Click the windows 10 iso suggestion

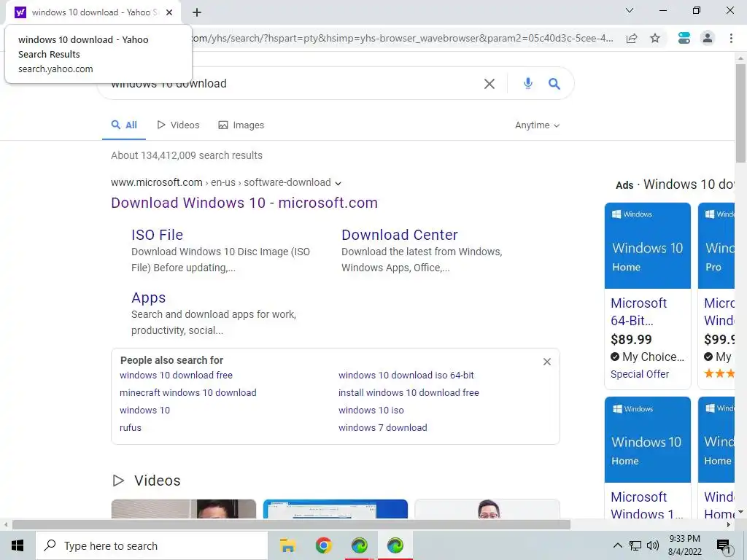pos(371,411)
